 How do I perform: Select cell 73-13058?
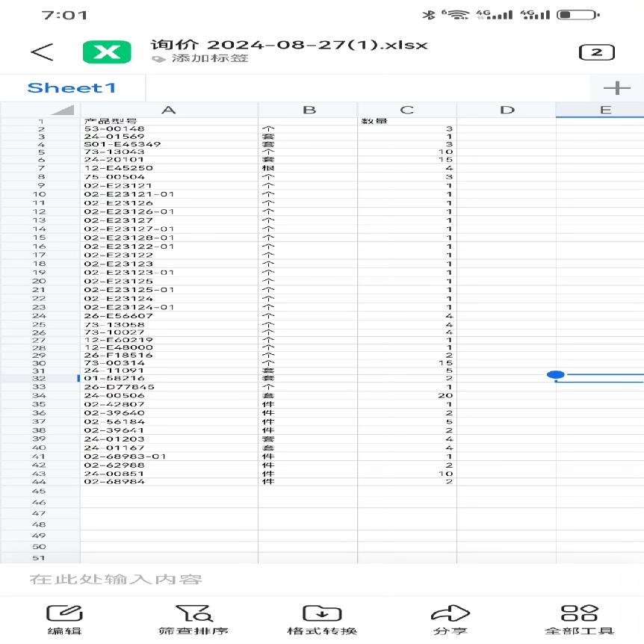point(169,324)
